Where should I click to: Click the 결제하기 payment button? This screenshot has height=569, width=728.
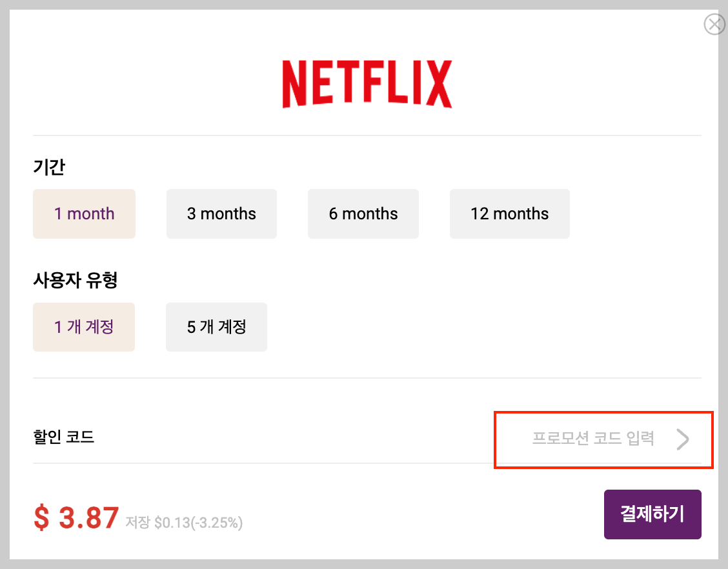click(x=652, y=514)
